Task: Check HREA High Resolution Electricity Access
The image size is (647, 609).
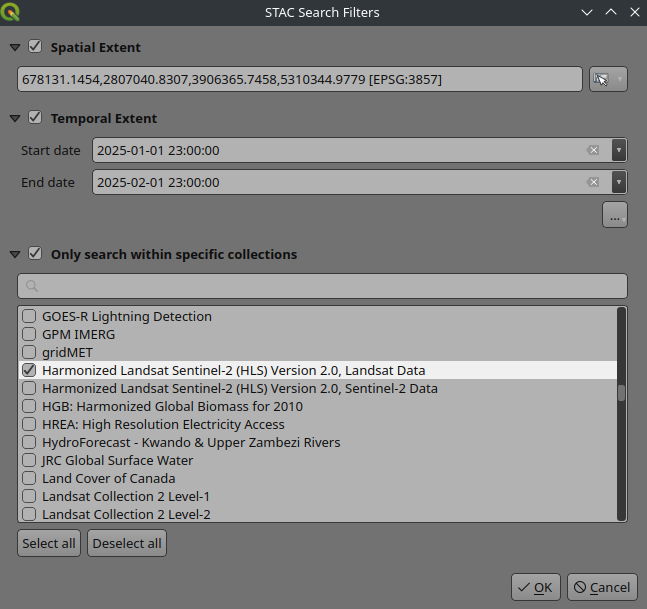Action: click(x=29, y=424)
